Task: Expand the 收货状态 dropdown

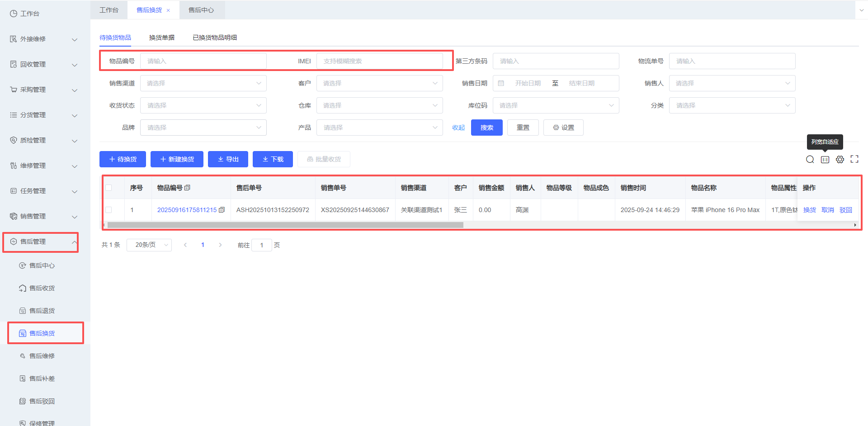Action: [x=203, y=105]
